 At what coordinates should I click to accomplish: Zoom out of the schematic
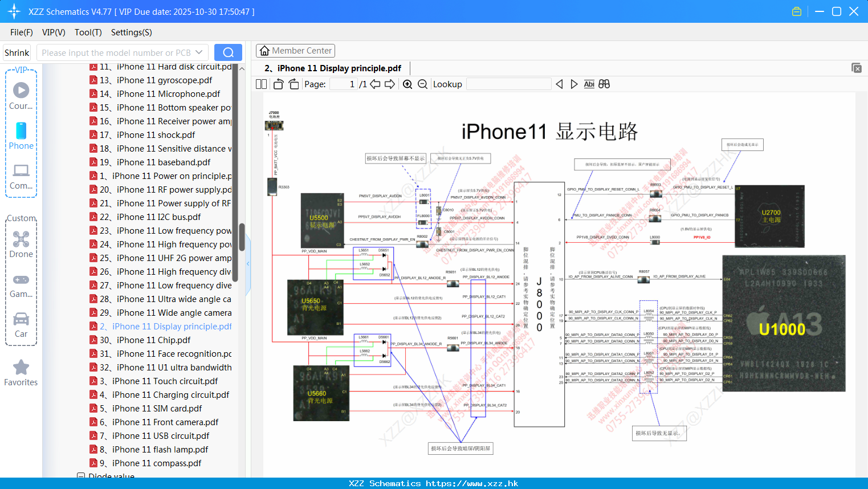[423, 84]
